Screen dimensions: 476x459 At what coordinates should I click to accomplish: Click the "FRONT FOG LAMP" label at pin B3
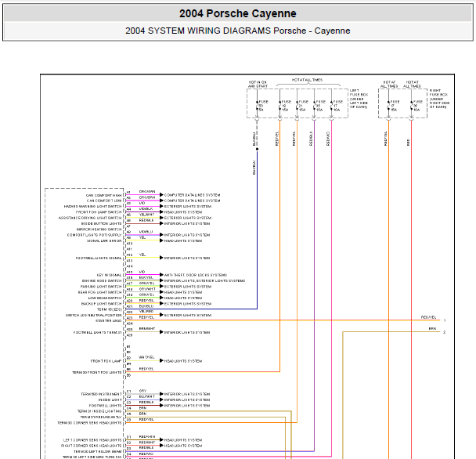(106, 361)
